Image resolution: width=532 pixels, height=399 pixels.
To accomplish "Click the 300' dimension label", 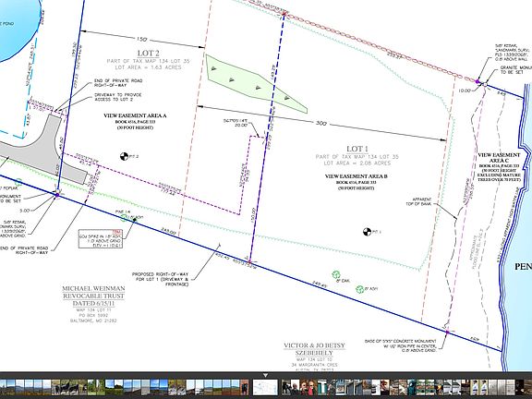I will point(321,124).
